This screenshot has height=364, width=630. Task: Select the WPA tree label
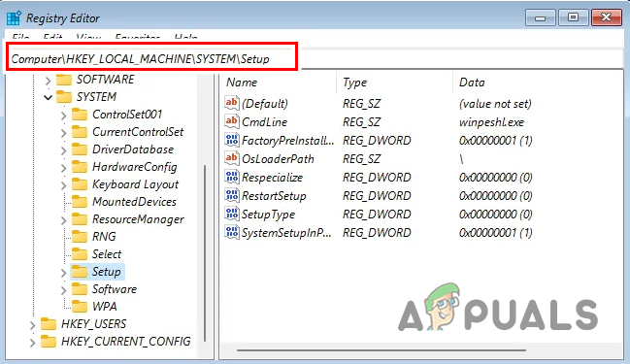tap(105, 307)
